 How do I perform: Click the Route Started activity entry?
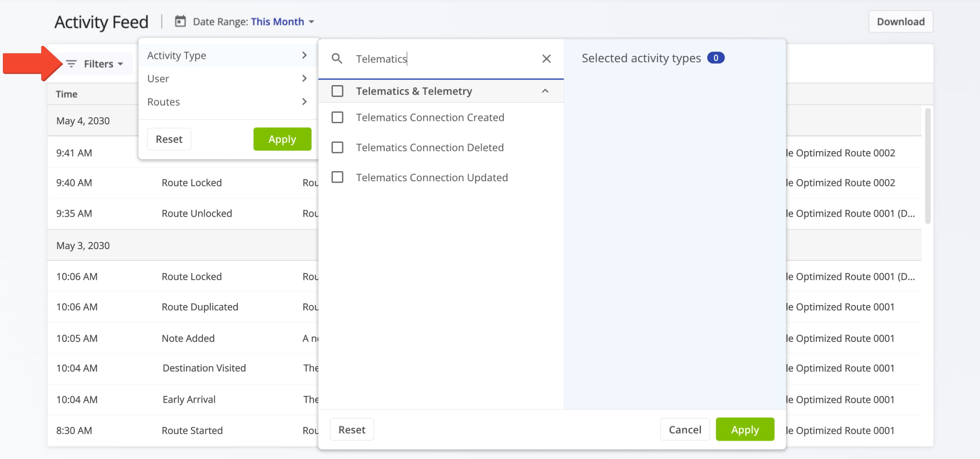click(192, 430)
